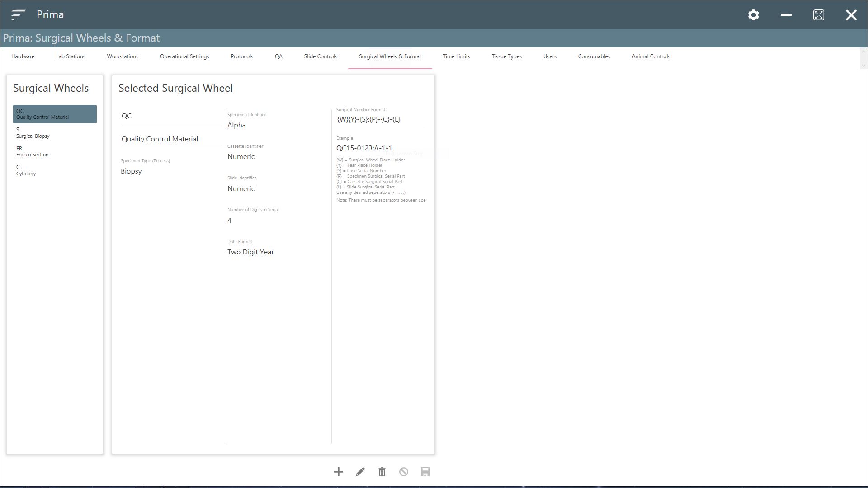868x488 pixels.
Task: Select the QC Quality Control Material wheel
Action: click(55, 114)
